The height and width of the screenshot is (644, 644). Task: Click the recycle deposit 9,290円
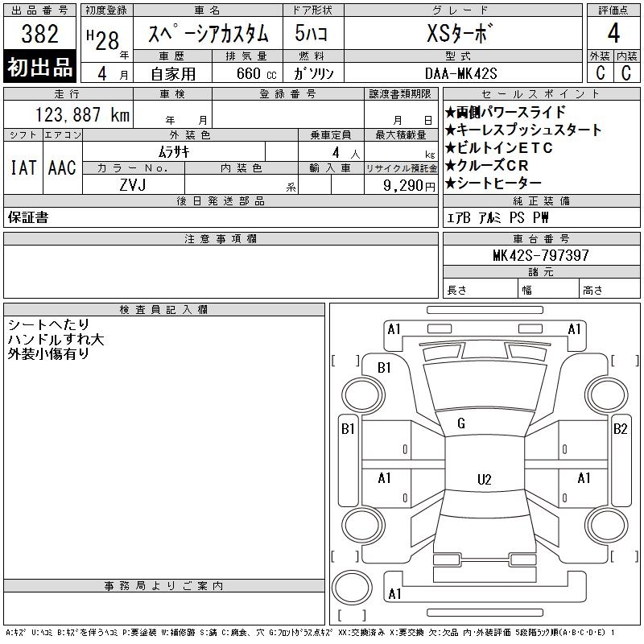click(x=409, y=185)
